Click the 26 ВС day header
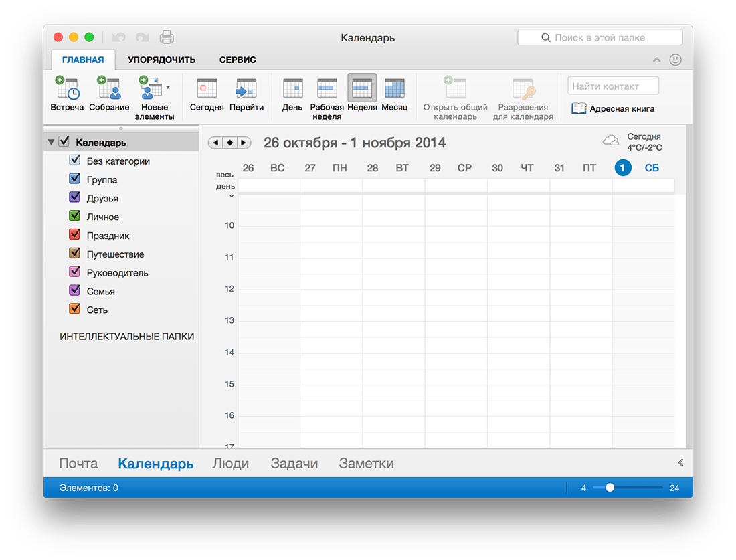The width and height of the screenshot is (736, 560). tap(264, 167)
